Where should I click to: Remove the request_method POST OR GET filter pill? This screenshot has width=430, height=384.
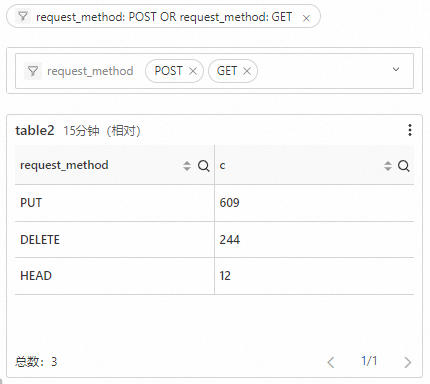click(x=306, y=18)
